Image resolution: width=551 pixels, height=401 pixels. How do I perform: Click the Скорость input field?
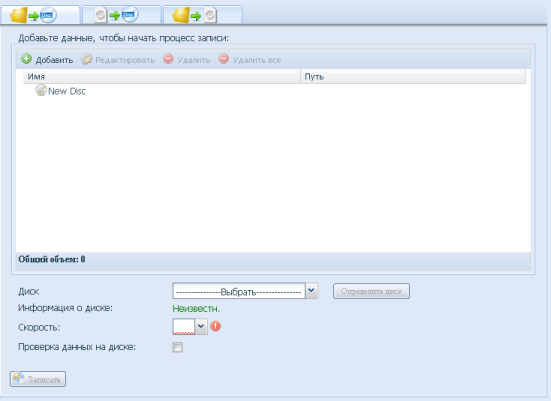click(x=183, y=326)
